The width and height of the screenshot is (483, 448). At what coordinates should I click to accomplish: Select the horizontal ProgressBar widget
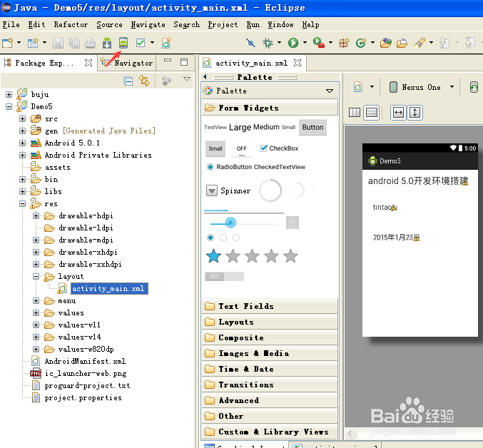point(244,212)
